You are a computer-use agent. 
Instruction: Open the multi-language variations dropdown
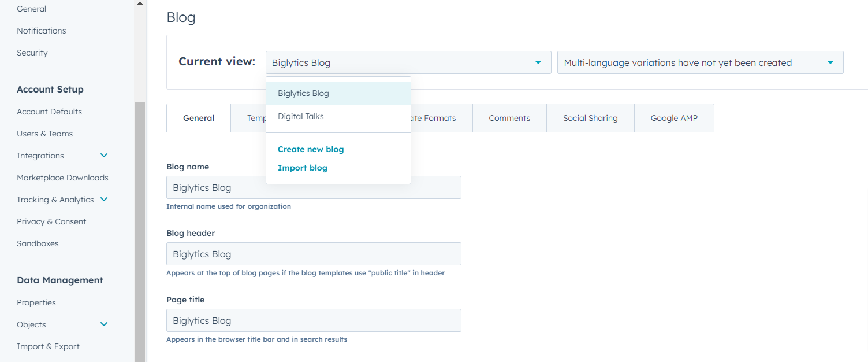tap(700, 62)
